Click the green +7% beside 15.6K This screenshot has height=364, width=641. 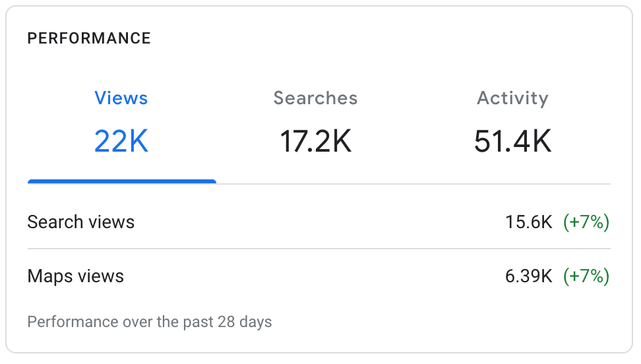(586, 222)
